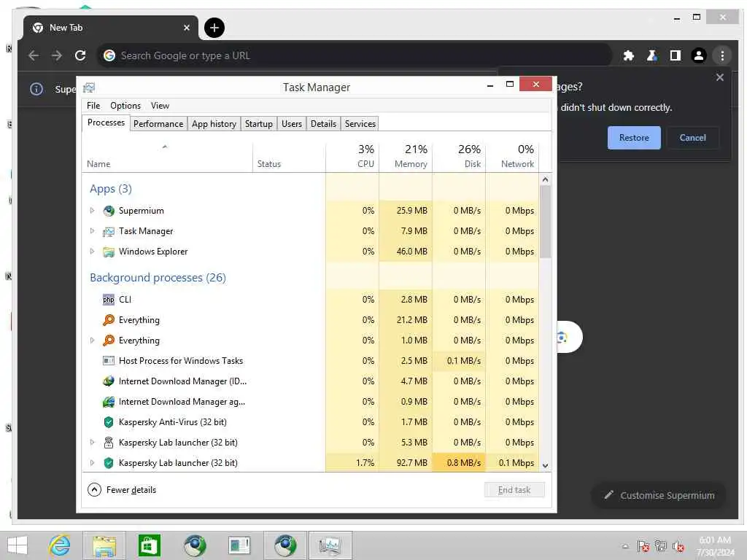Click Kaspersky Lab launcher icon using 5.3 MB

point(109,443)
